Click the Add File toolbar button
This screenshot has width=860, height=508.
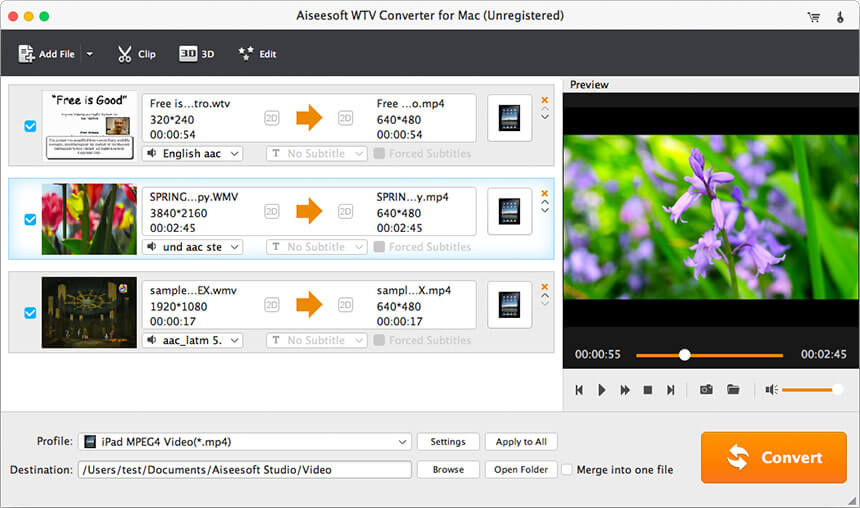click(47, 54)
